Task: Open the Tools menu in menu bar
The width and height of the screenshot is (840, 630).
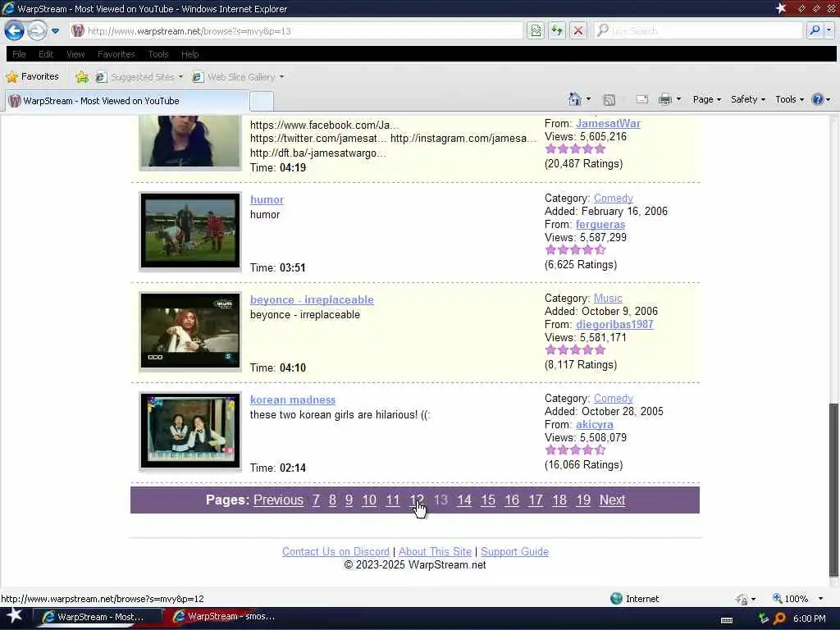Action: coord(158,54)
